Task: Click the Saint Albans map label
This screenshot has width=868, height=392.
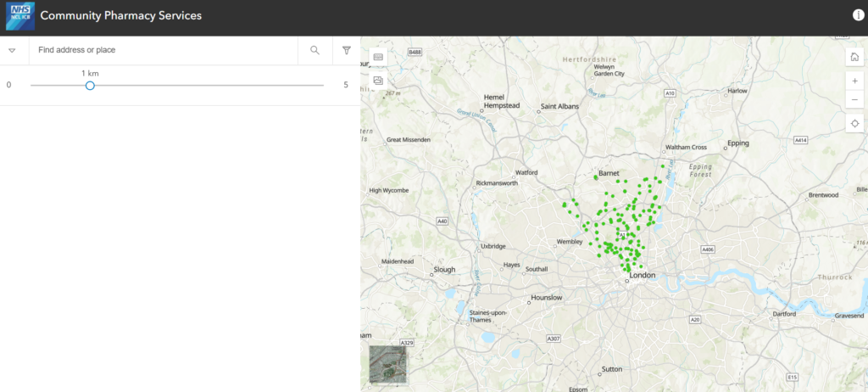Action: pyautogui.click(x=559, y=106)
